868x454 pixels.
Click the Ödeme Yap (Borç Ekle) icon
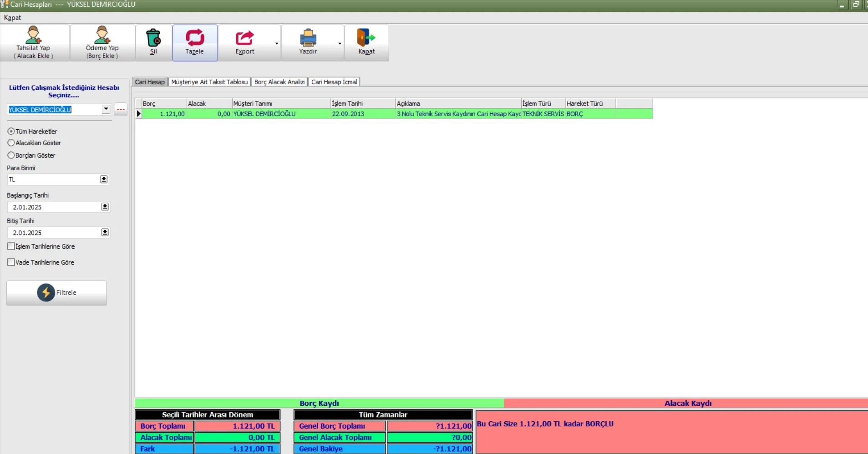click(102, 35)
